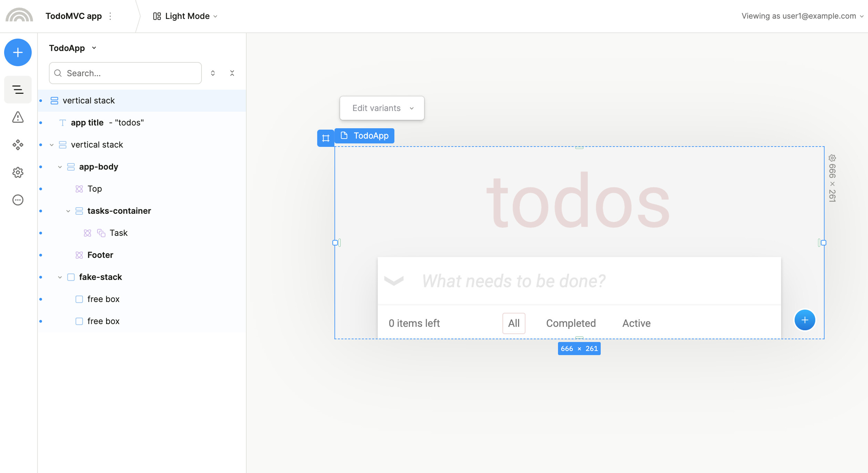Open the warnings triangle panel
Image resolution: width=868 pixels, height=473 pixels.
click(x=18, y=117)
